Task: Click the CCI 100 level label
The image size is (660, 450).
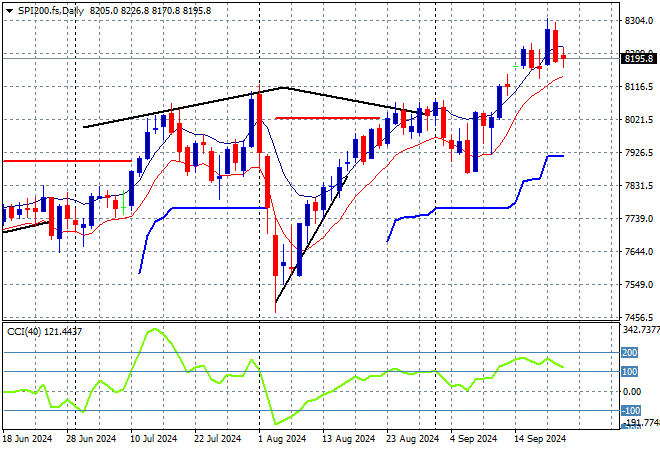Action: click(629, 372)
